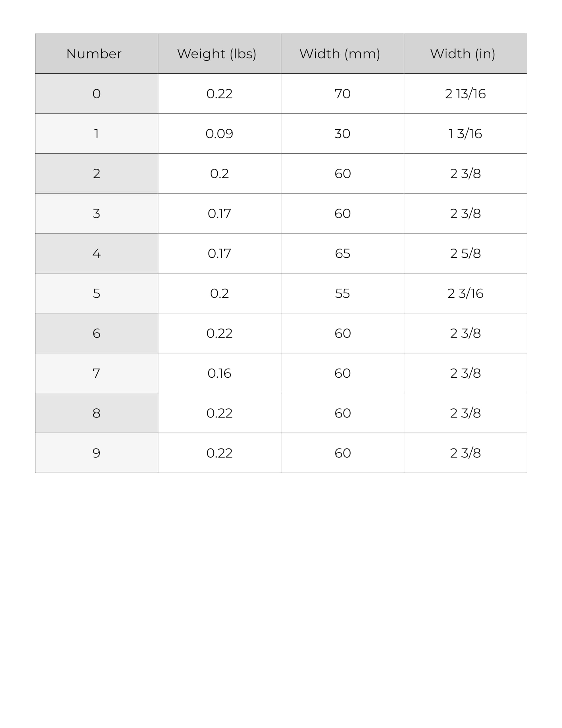Click the 2 3/16 inch cell
Screen dimensions: 562x728
pyautogui.click(x=465, y=293)
